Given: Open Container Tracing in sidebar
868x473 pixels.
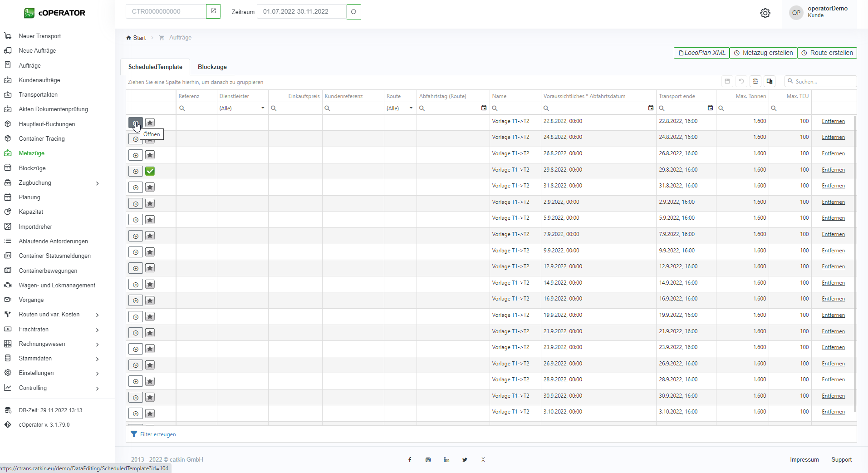Looking at the screenshot, I should point(42,138).
